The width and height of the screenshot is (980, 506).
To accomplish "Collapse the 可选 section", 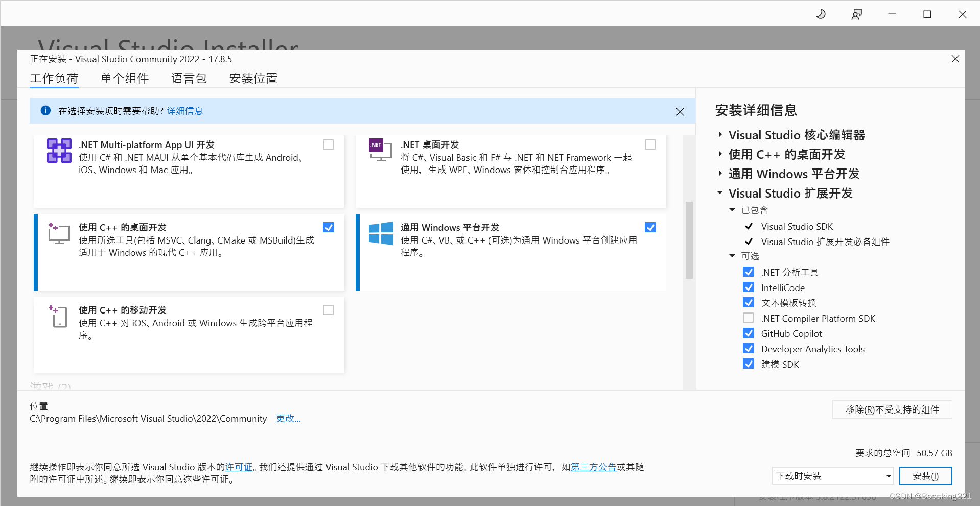I will 732,256.
